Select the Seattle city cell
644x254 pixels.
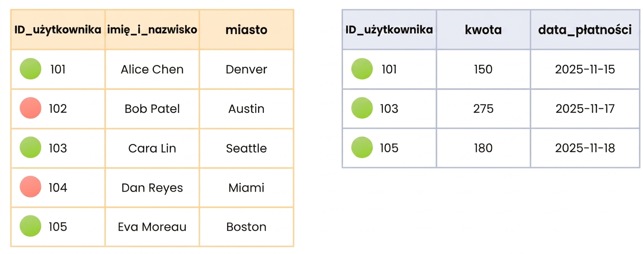[247, 148]
